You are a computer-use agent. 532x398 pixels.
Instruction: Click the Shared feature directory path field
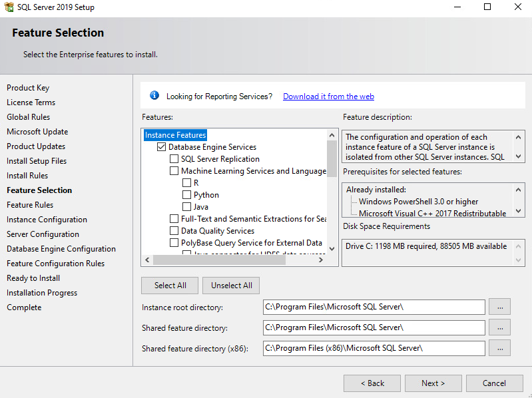pos(374,327)
